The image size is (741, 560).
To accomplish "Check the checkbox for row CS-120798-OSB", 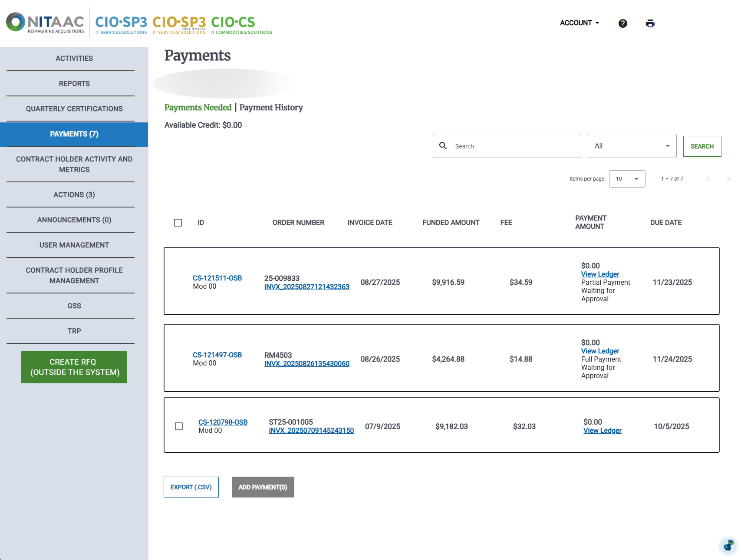I will pos(178,427).
